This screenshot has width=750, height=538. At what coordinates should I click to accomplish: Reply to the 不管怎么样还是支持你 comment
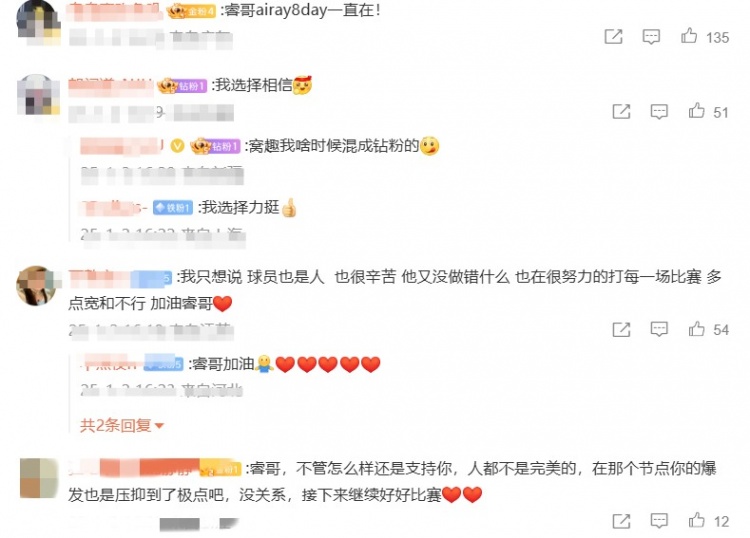coord(659,521)
